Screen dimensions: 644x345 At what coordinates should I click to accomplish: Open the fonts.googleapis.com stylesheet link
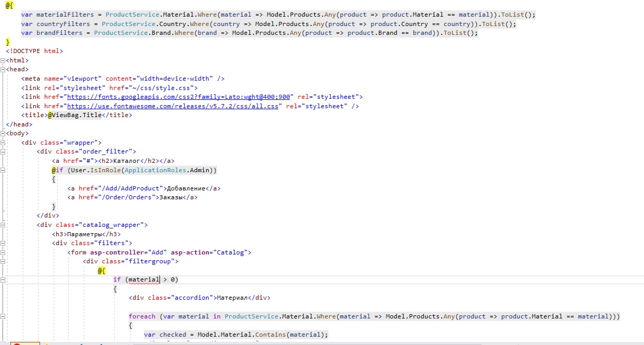pos(179,97)
